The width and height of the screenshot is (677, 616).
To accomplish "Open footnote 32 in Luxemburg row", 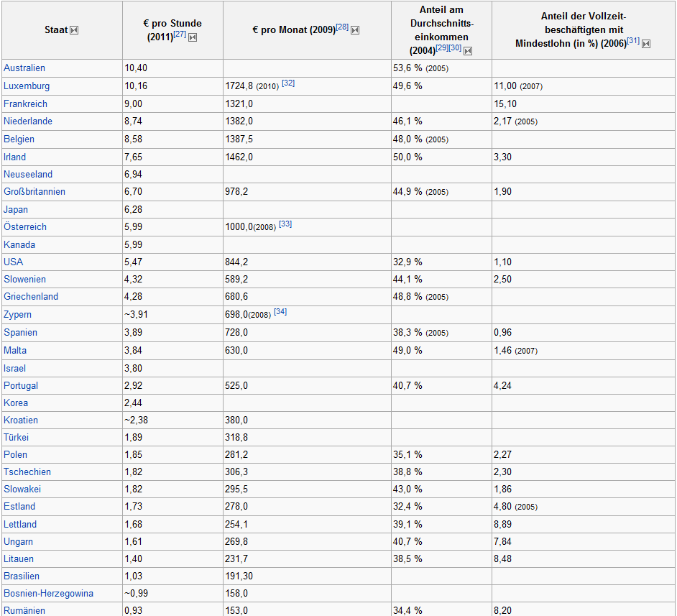I will pyautogui.click(x=288, y=83).
